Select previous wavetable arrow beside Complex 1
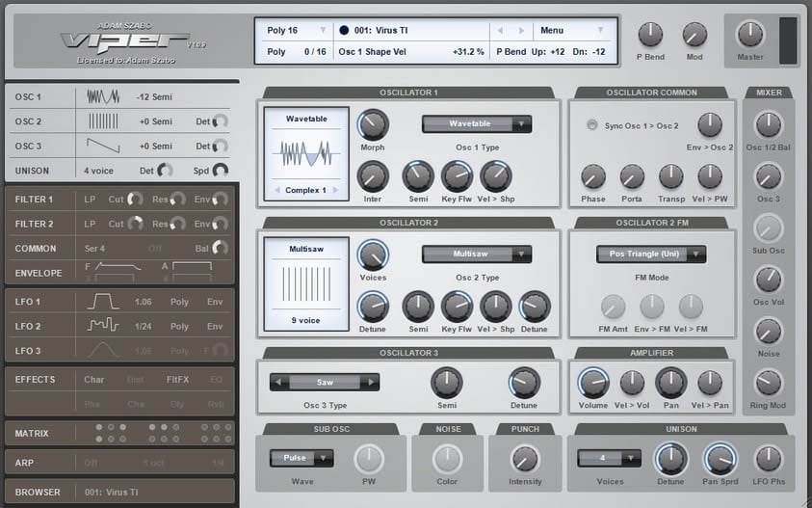 coord(277,190)
